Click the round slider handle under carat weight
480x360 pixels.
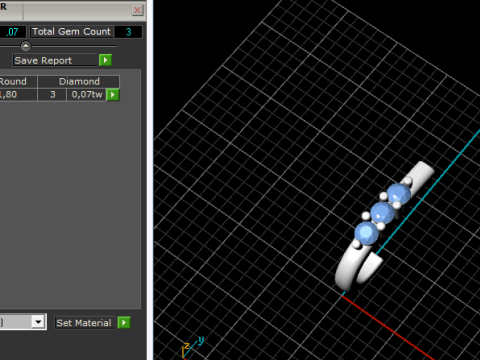click(x=26, y=46)
